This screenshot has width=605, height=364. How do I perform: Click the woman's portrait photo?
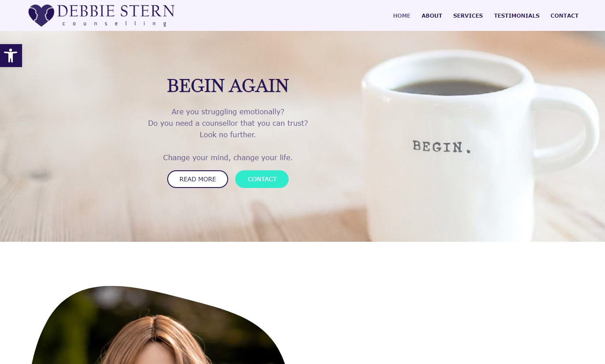[x=159, y=325]
